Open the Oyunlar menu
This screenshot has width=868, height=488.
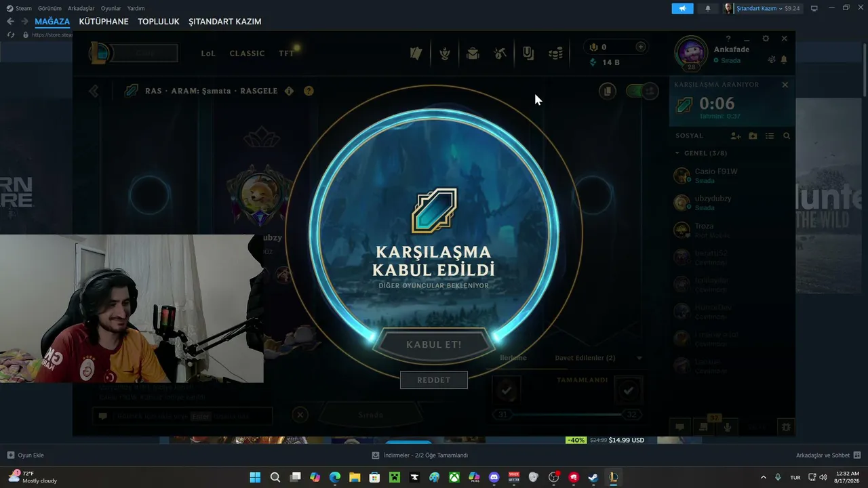[x=111, y=8]
